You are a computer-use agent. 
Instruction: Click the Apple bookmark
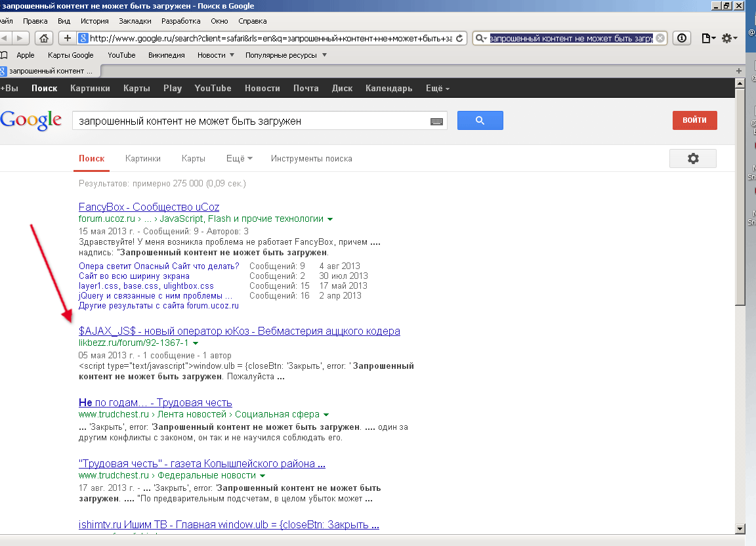26,55
